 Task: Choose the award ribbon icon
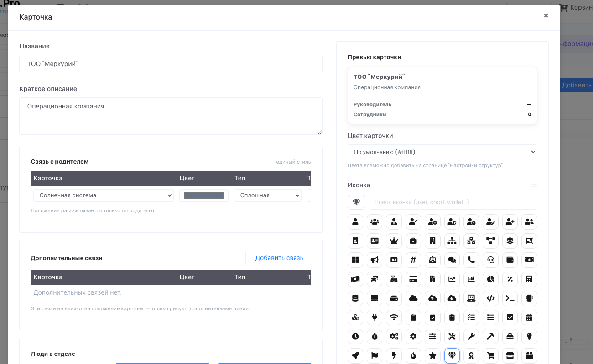point(471,356)
